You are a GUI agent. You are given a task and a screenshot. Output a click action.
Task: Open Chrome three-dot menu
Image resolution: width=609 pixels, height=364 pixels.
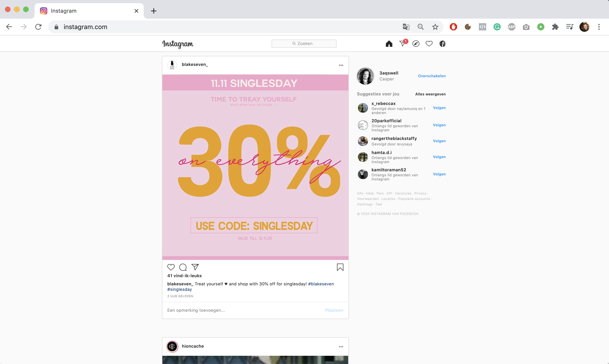point(599,27)
